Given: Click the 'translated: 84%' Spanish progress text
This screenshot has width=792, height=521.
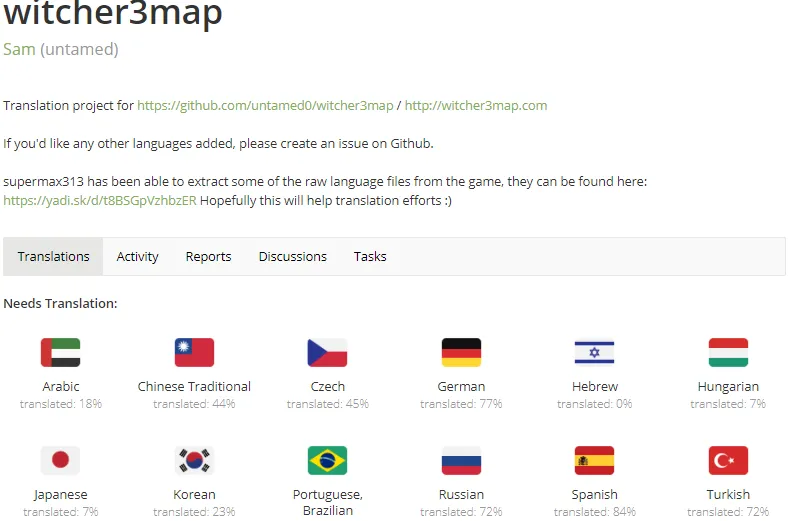Looking at the screenshot, I should pos(595,512).
